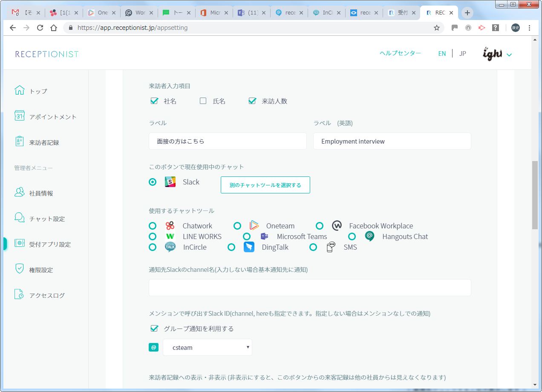Click the チャット設定 chat bubble icon
The width and height of the screenshot is (542, 392).
(x=20, y=219)
